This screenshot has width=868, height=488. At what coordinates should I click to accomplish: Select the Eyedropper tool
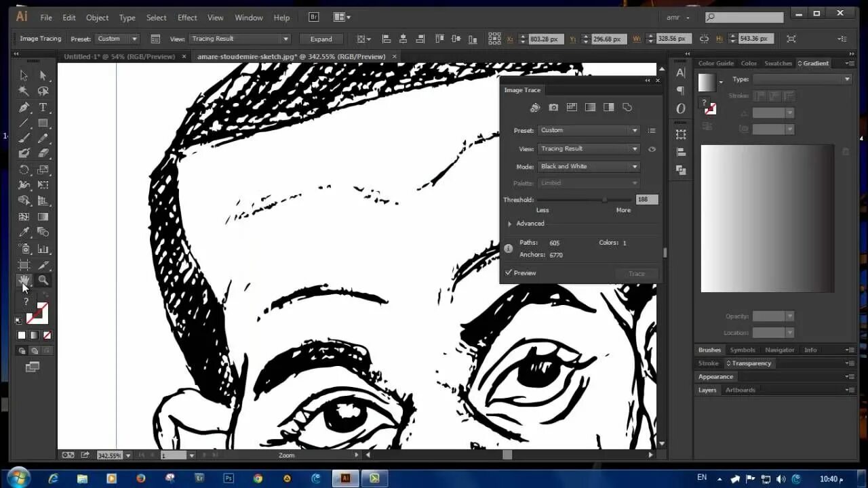click(24, 233)
